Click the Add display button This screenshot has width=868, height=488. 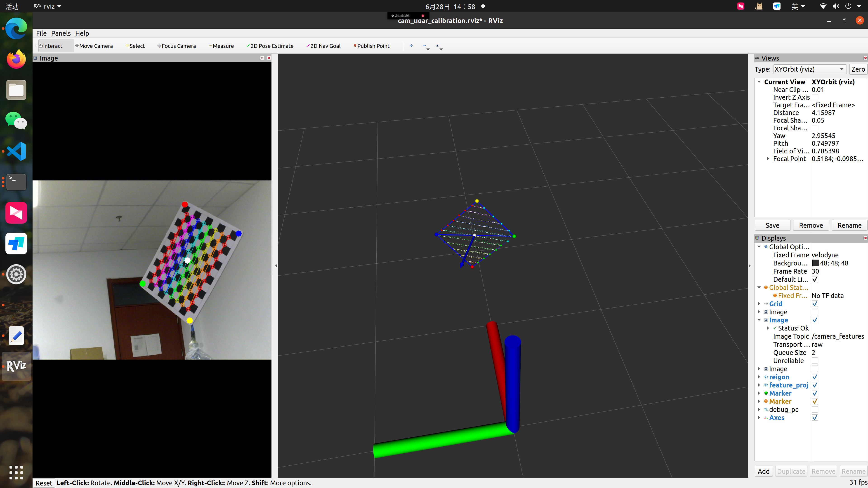(x=763, y=471)
